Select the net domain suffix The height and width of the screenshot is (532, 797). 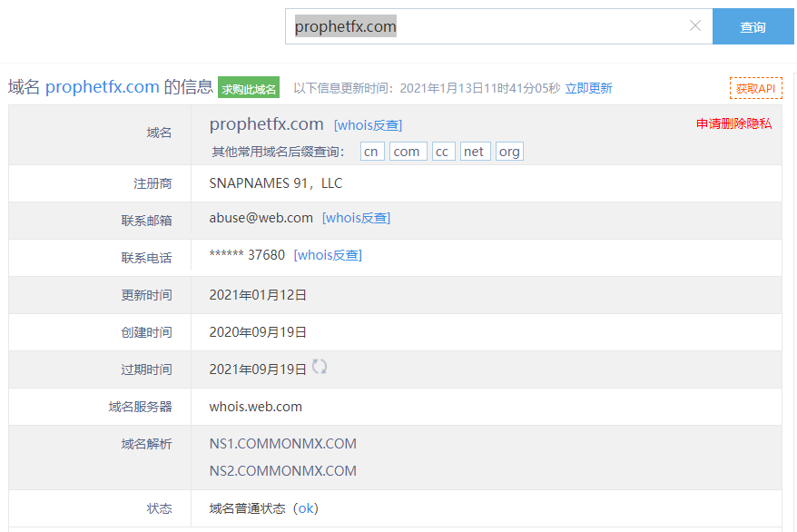point(474,152)
